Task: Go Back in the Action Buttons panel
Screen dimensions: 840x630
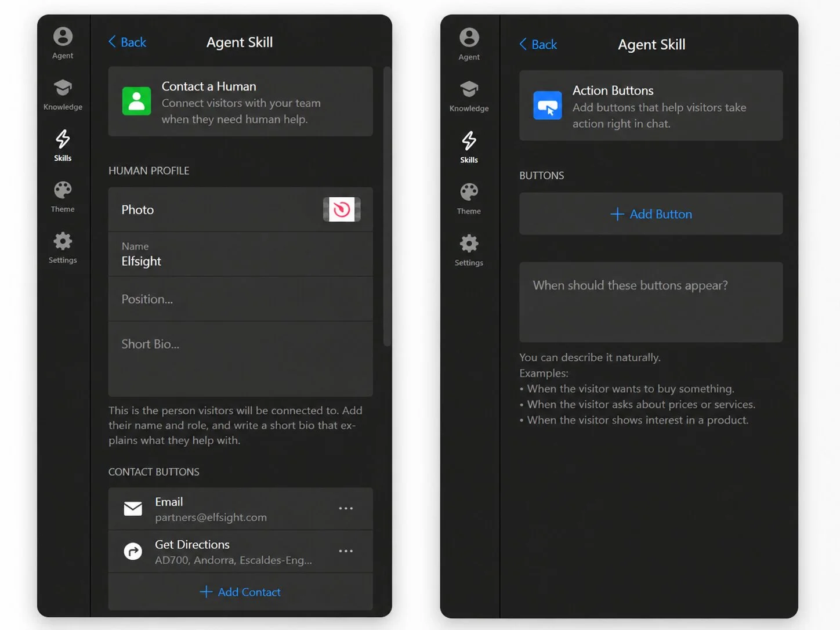Action: pyautogui.click(x=538, y=44)
